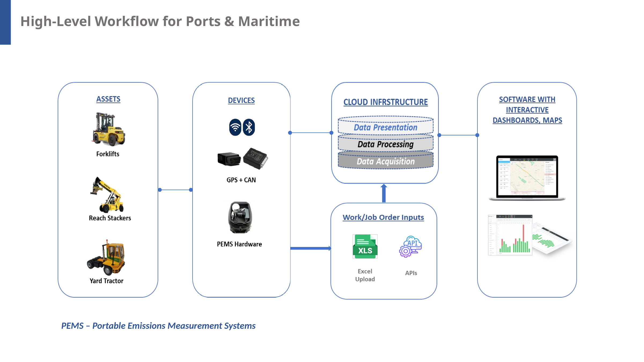Select the Data Processing layer
The height and width of the screenshot is (362, 644).
[385, 144]
